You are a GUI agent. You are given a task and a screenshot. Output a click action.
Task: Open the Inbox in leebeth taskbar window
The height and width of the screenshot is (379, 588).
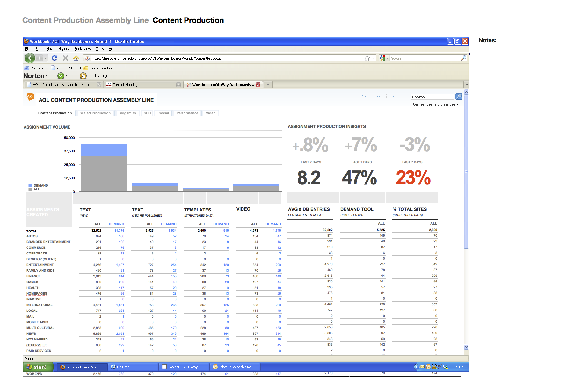[235, 367]
